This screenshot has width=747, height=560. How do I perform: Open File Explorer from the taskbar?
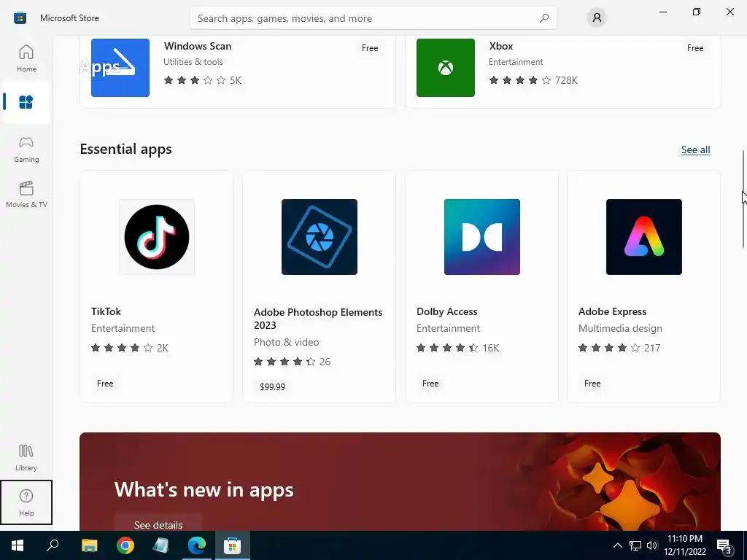(x=89, y=545)
